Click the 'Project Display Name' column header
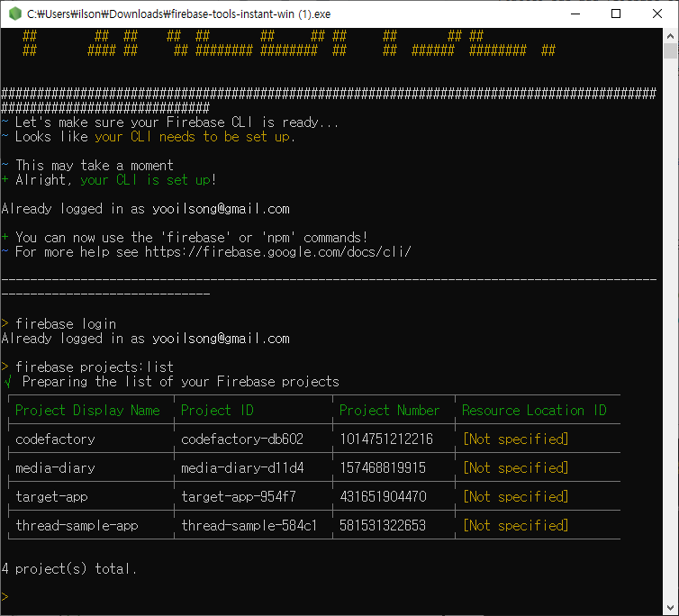Image resolution: width=679 pixels, height=616 pixels. click(x=87, y=410)
